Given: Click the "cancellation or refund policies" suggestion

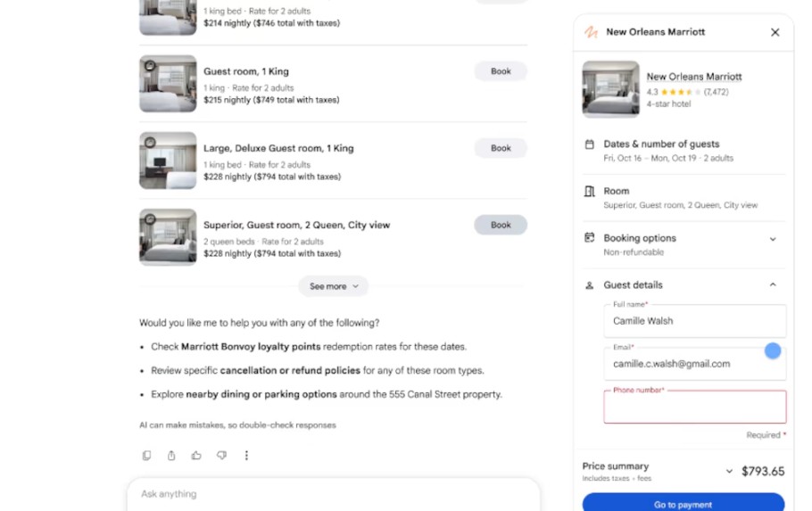Looking at the screenshot, I should click(290, 371).
